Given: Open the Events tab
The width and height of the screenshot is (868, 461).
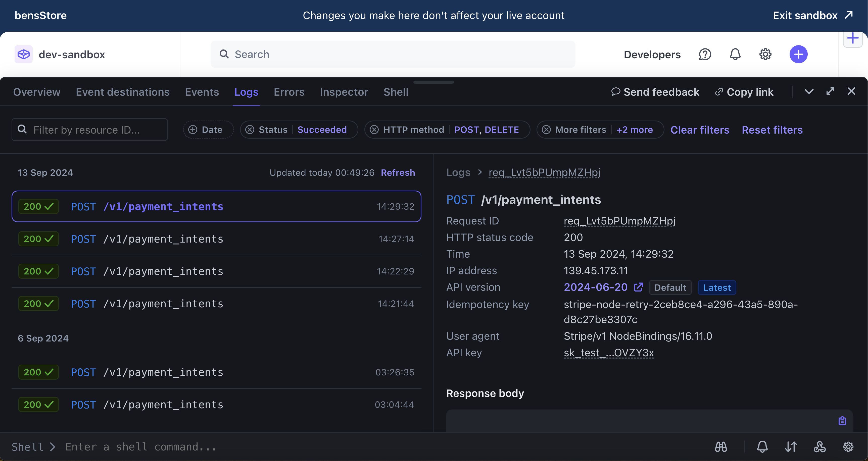Looking at the screenshot, I should pos(202,92).
